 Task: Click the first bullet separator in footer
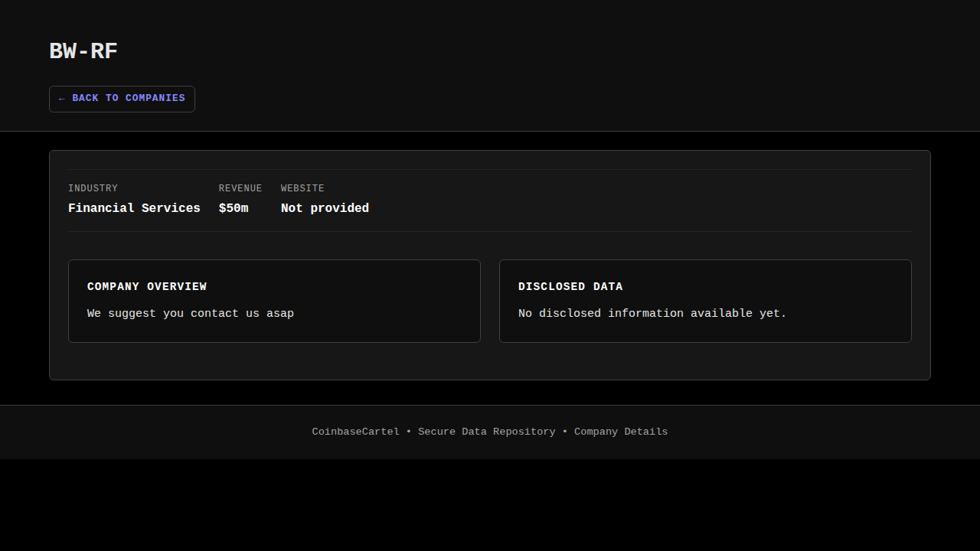pos(409,432)
